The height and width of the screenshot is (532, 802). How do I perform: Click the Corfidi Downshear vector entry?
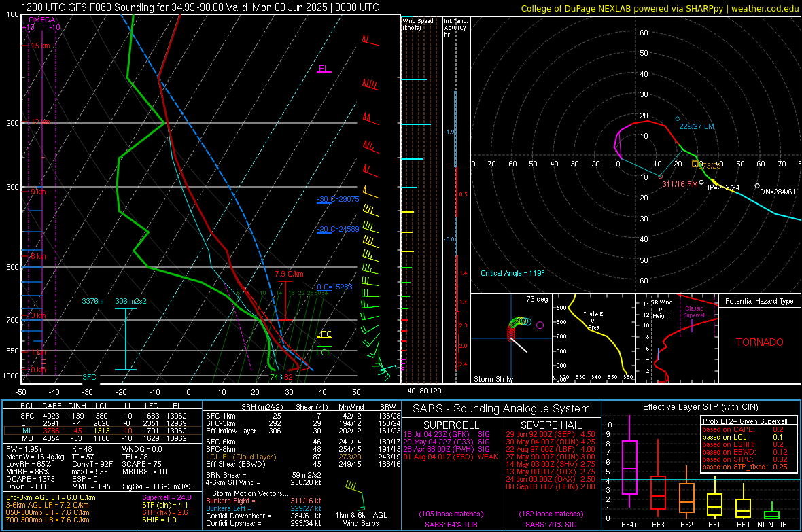tap(264, 516)
